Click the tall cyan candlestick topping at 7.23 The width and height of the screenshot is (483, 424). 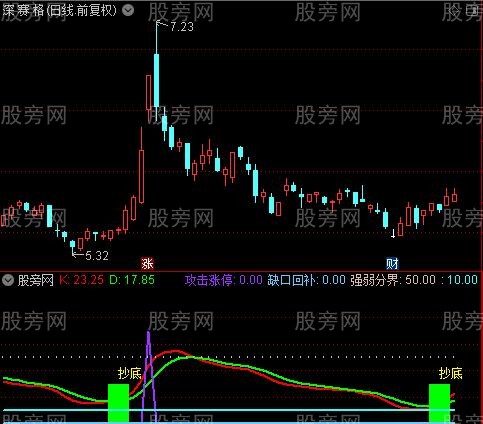156,80
